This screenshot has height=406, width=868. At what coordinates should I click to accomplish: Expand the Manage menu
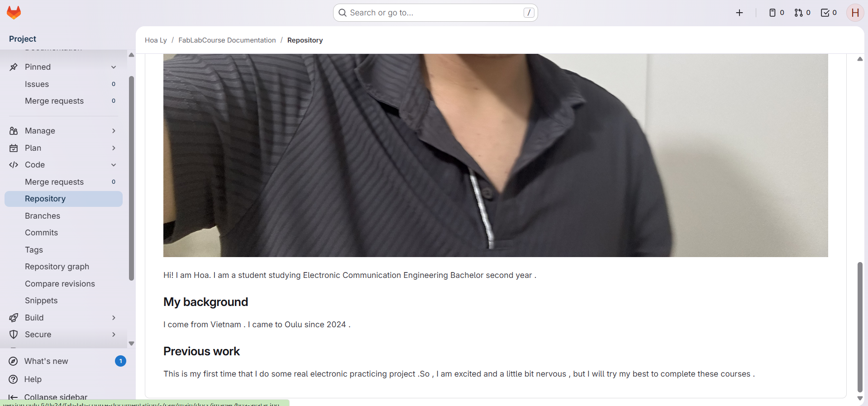coord(63,131)
